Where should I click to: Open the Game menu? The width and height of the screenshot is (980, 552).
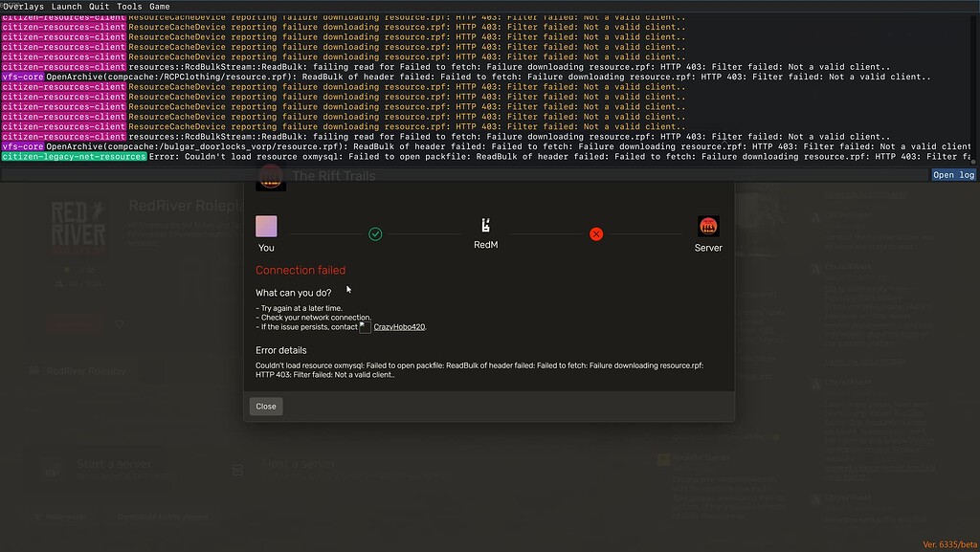tap(159, 6)
